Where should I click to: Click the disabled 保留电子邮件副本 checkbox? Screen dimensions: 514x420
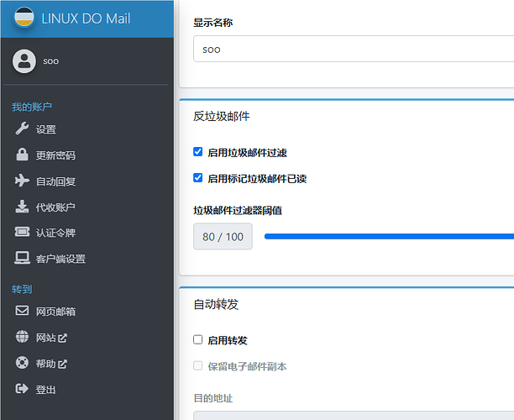197,365
